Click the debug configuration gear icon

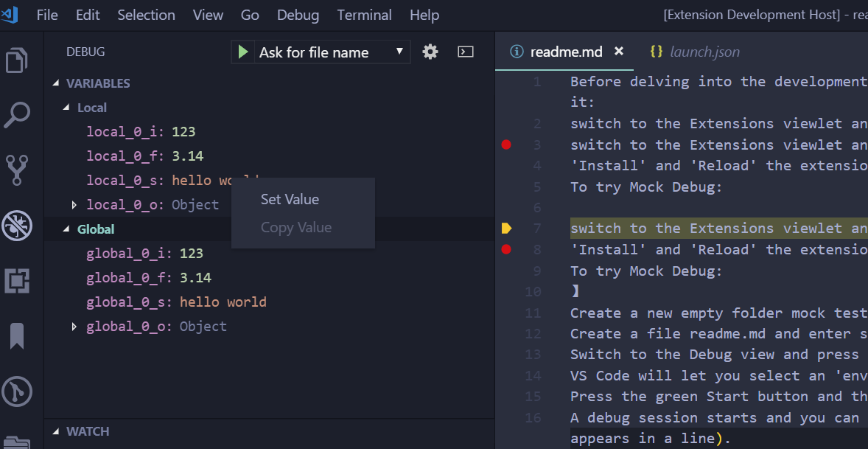[430, 52]
